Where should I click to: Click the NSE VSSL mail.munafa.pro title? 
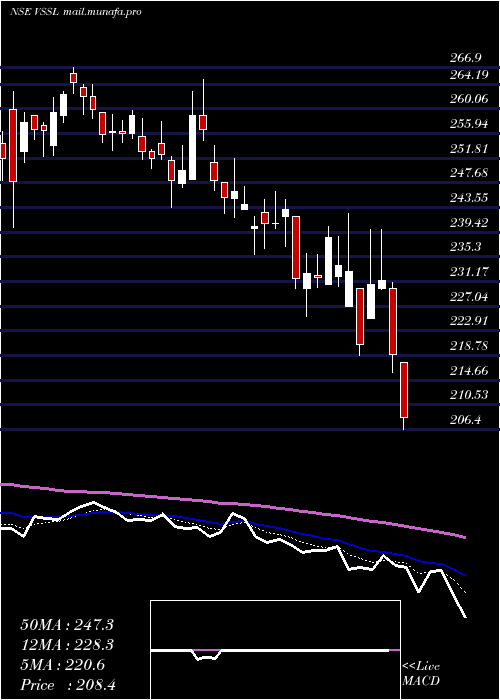[75, 12]
